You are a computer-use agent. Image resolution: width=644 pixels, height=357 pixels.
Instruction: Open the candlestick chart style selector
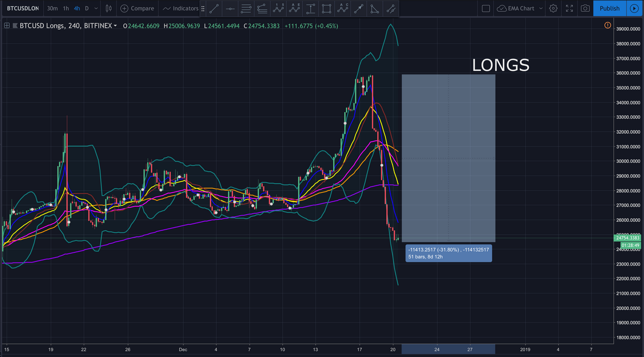coord(108,8)
